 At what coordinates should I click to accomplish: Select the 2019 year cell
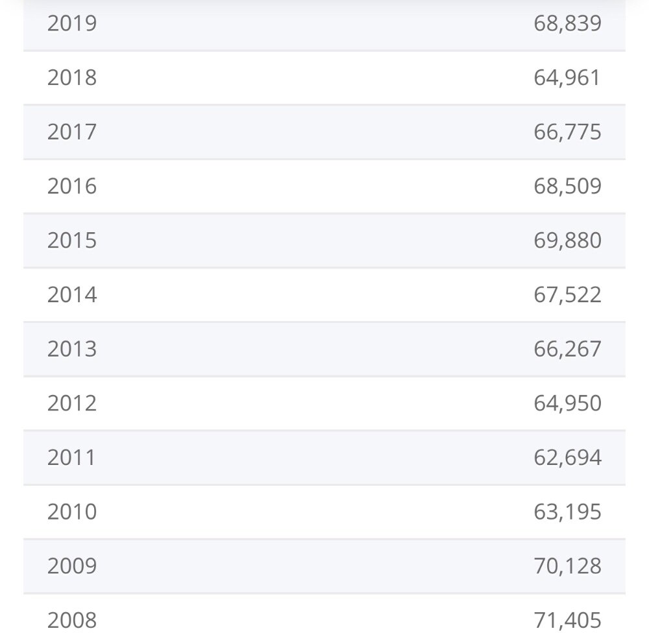(x=72, y=23)
